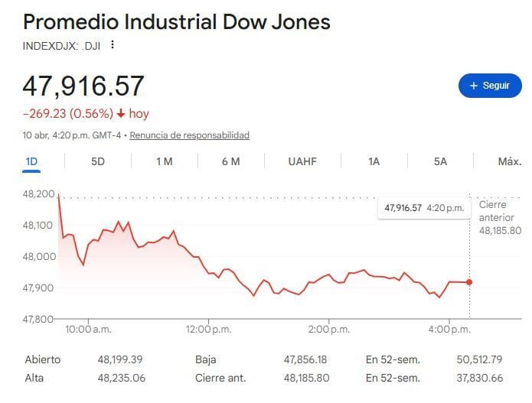Open the three-dot options menu beside .DJI

click(113, 44)
